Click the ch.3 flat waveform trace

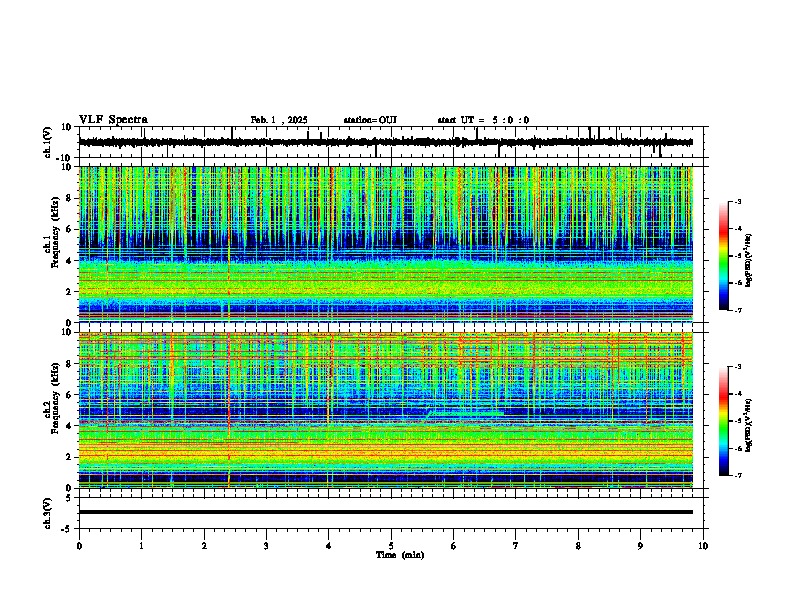(x=386, y=512)
